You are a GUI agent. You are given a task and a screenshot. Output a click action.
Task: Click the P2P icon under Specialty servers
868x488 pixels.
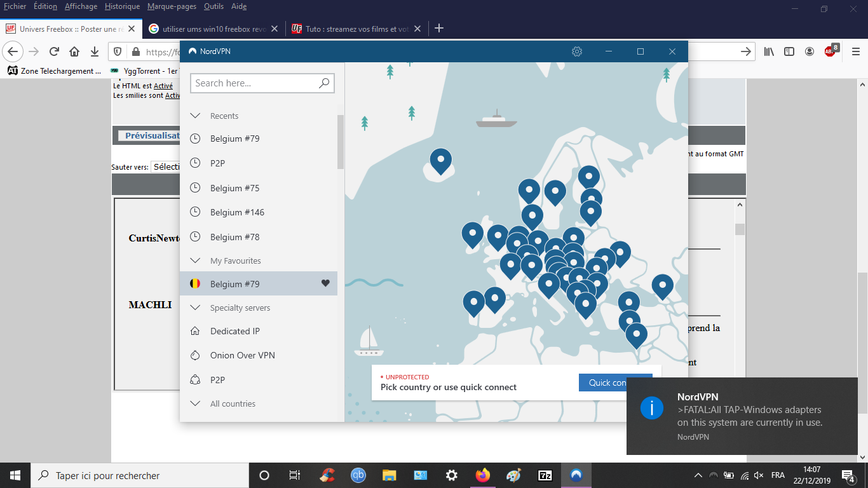pyautogui.click(x=196, y=380)
